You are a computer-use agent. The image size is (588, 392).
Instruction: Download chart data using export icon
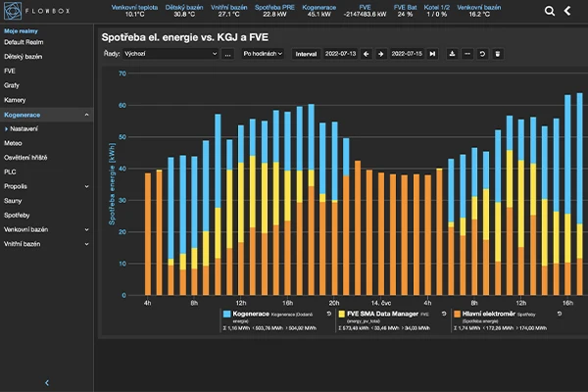452,54
